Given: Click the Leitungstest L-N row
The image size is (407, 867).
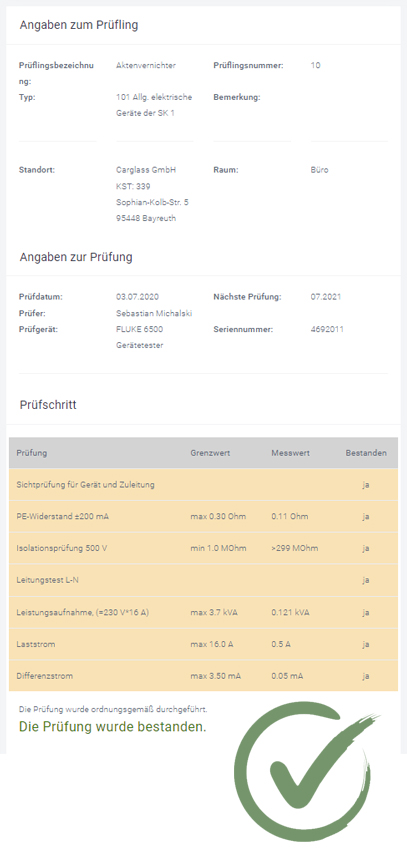Looking at the screenshot, I should [x=204, y=580].
